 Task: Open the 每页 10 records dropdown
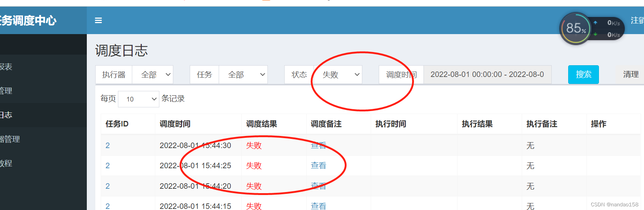click(138, 99)
